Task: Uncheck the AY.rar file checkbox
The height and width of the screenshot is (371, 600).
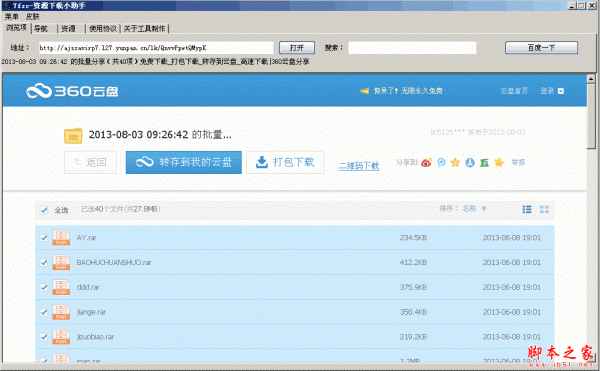Action: [44, 238]
